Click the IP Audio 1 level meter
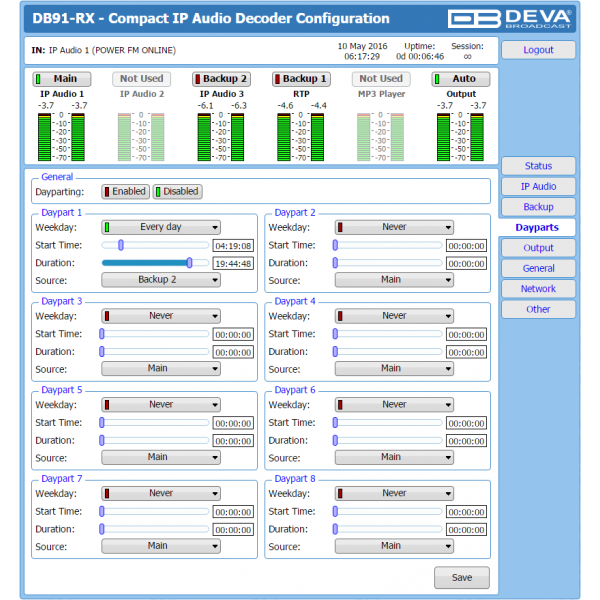600x600 pixels. (61, 137)
